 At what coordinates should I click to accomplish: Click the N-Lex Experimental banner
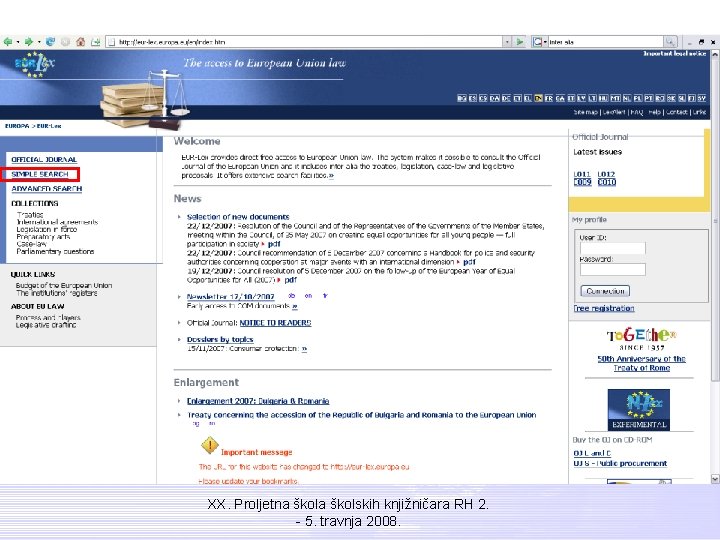tap(639, 410)
